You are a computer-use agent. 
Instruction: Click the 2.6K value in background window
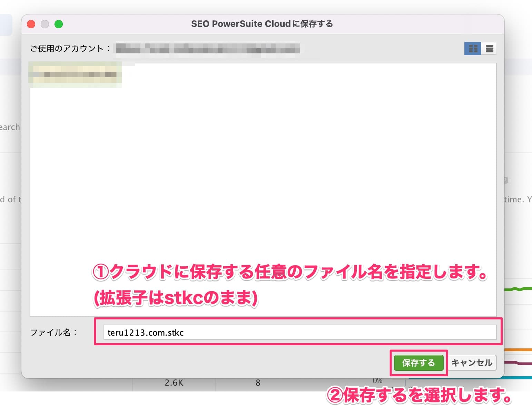pyautogui.click(x=174, y=383)
